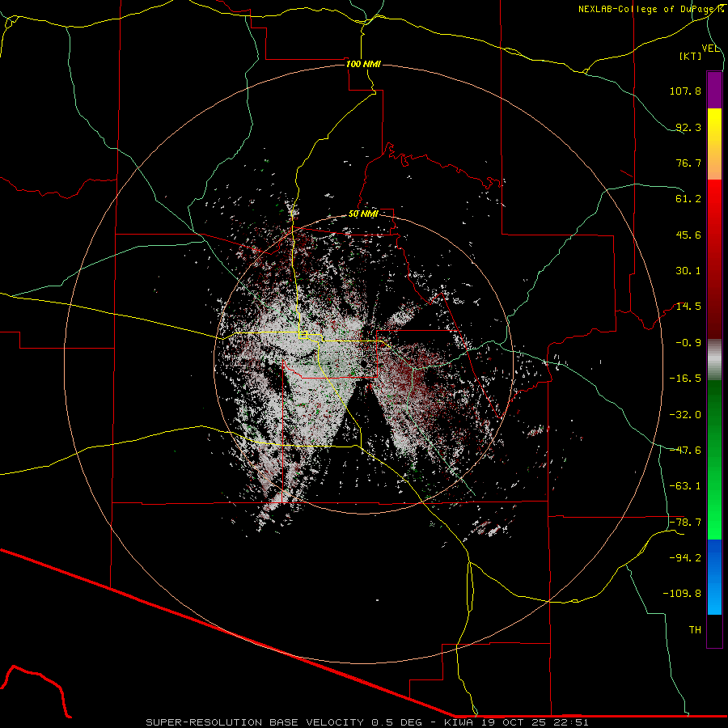Select the 45.6 velocity scale value

pyautogui.click(x=688, y=235)
